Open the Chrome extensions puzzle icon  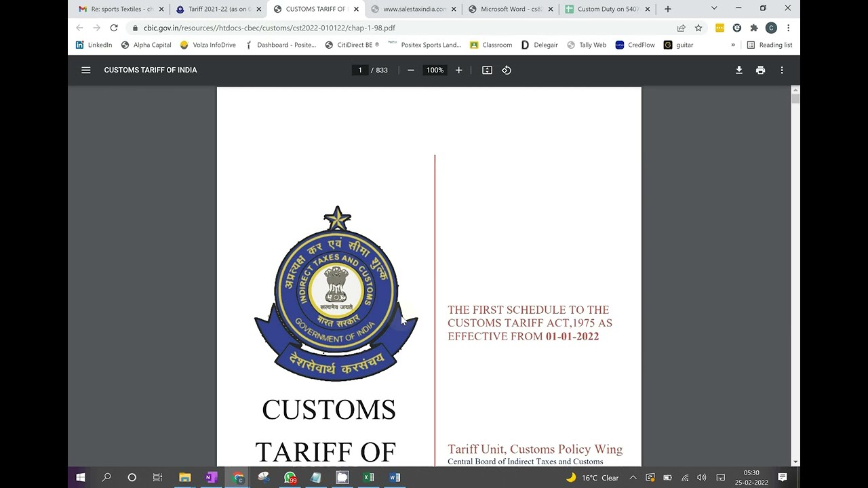754,28
